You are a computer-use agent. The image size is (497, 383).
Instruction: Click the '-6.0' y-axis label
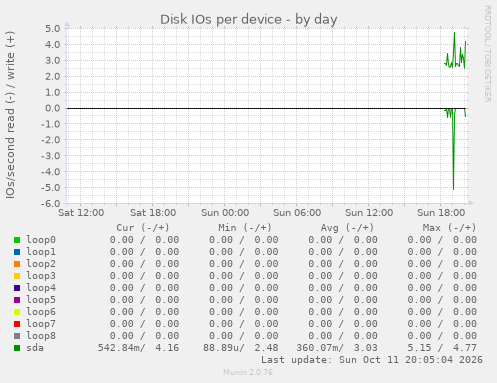[50, 204]
